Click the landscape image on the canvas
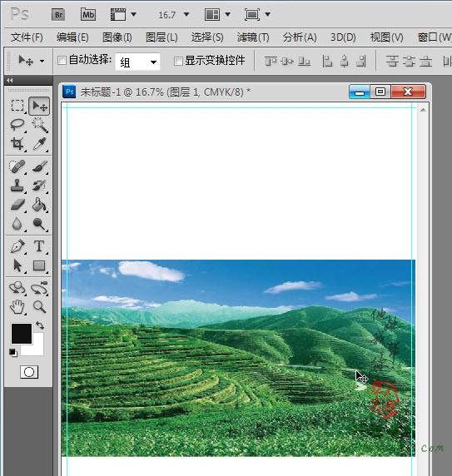 [x=238, y=358]
